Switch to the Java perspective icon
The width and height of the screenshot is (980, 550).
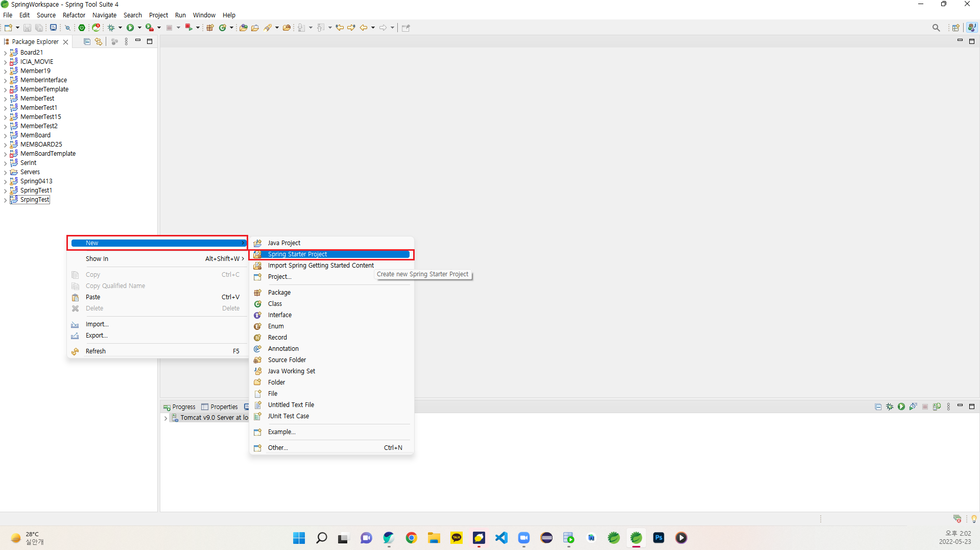[x=972, y=28]
